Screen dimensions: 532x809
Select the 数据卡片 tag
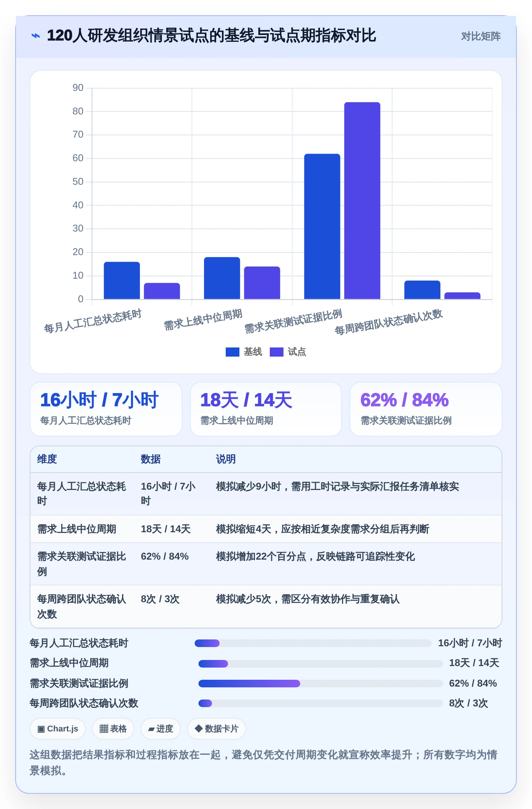(217, 729)
